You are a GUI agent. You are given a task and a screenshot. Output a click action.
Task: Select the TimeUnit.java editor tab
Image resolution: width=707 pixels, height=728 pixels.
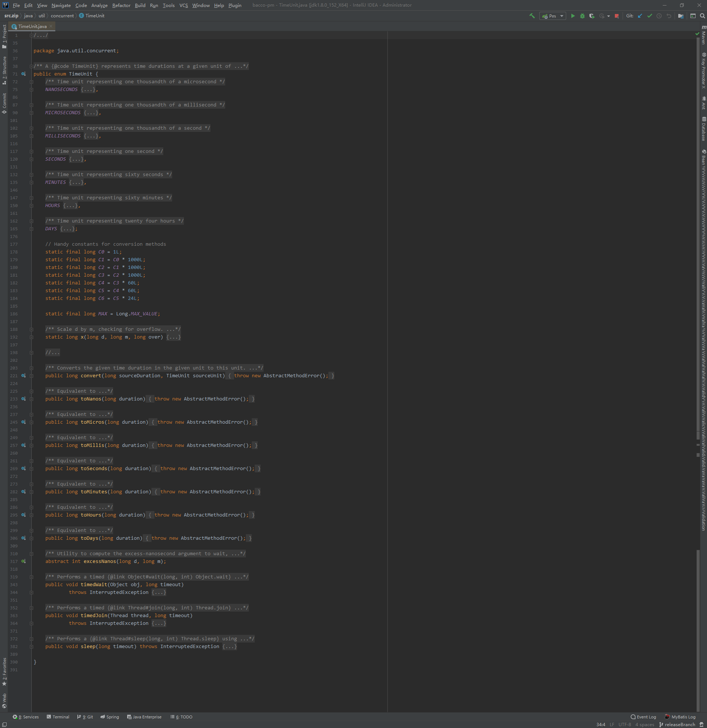[x=32, y=27]
